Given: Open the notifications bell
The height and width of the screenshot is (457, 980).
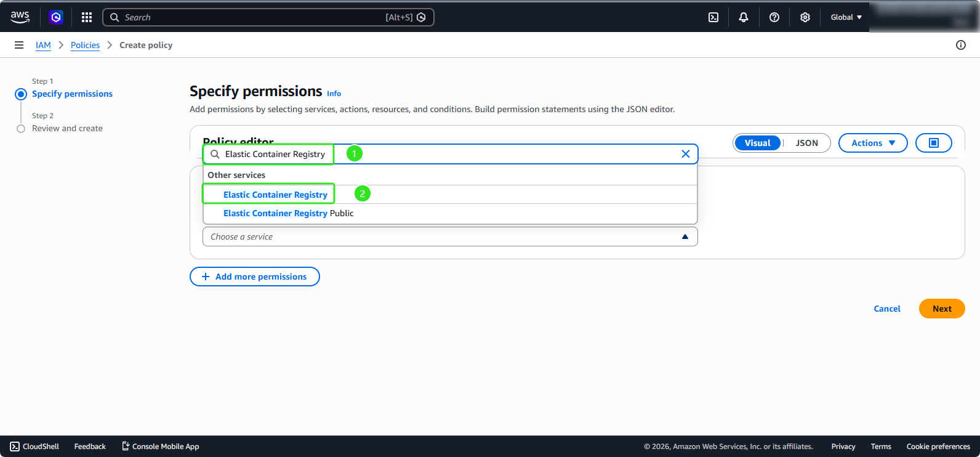Looking at the screenshot, I should (x=744, y=17).
